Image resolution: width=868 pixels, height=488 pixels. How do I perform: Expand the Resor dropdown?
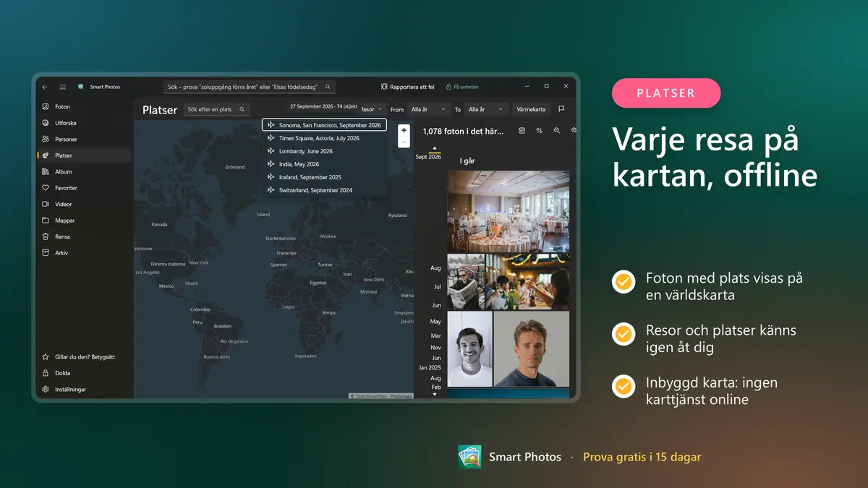pos(372,109)
